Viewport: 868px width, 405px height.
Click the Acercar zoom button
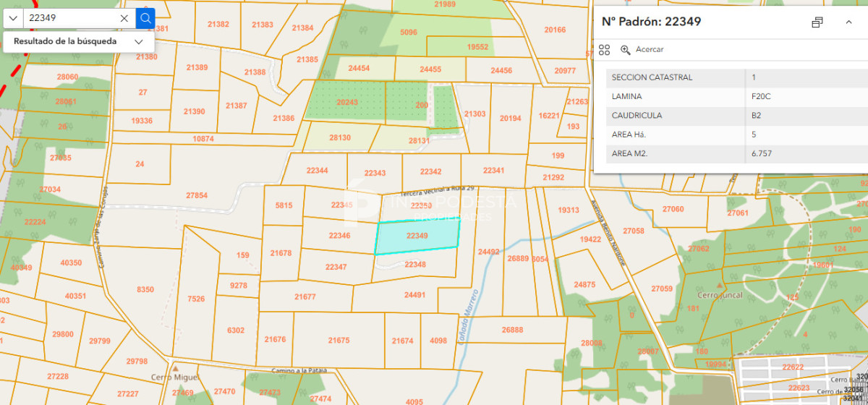click(642, 50)
